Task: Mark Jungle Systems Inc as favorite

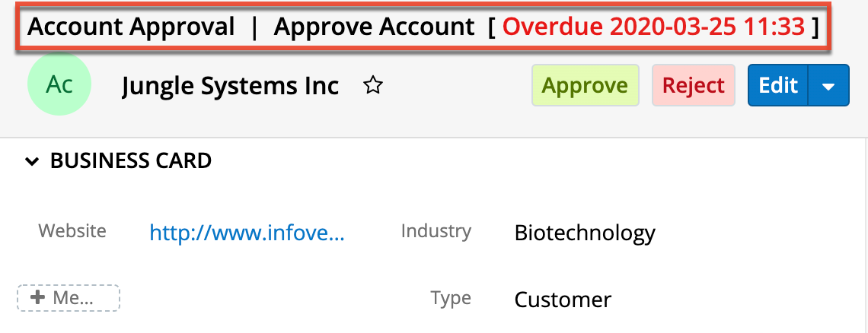Action: tap(372, 86)
